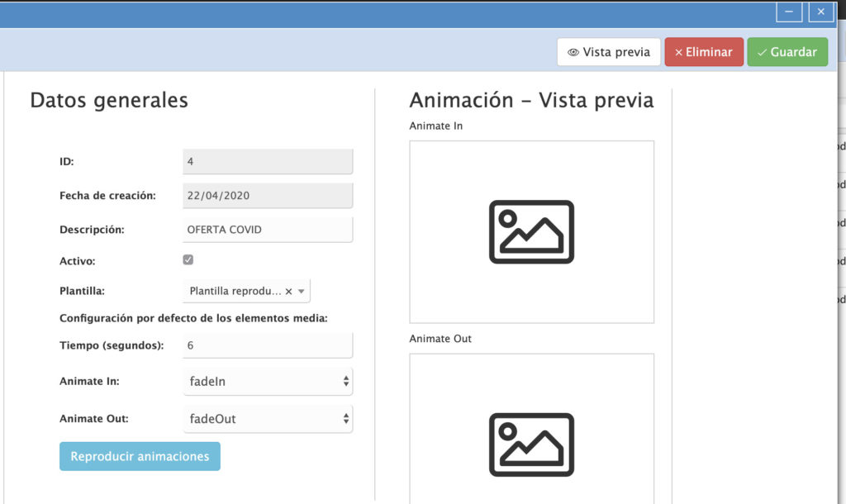Click the Fecha de creación field
Screen dimensions: 846x504
[267, 196]
